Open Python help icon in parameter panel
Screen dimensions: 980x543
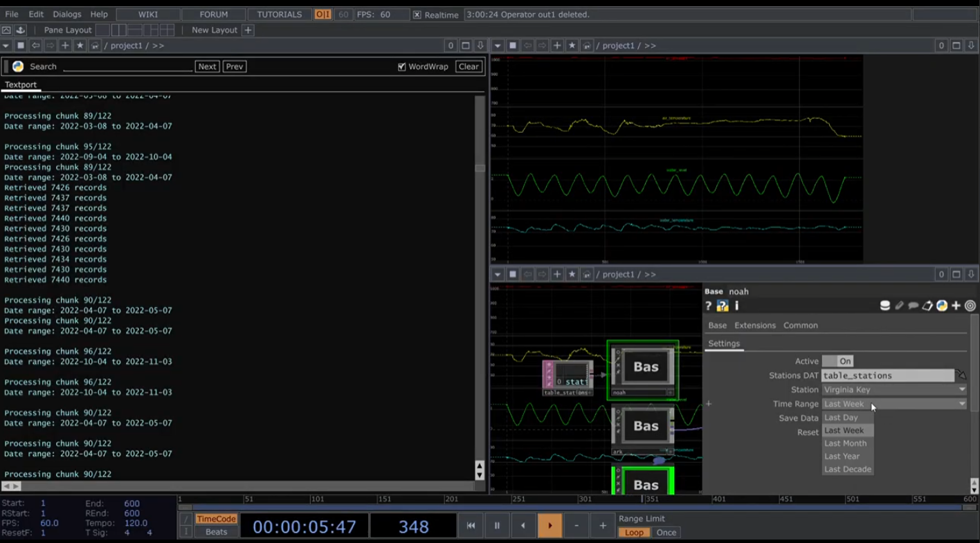(x=723, y=306)
